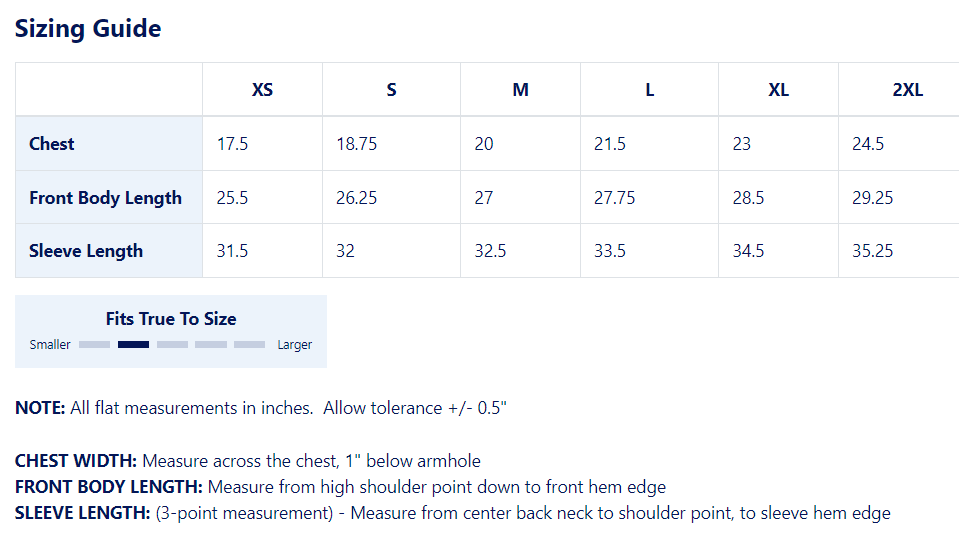
Task: Click the highlighted dark segment on fit scale
Action: click(x=133, y=345)
